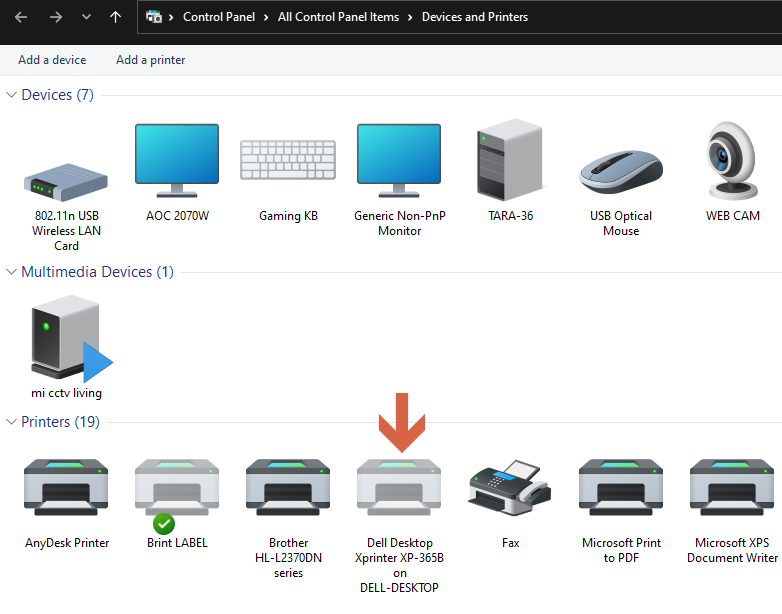Screen dimensions: 782x614
Task: Navigate to All Control Panel Items breadcrumb
Action: (338, 17)
